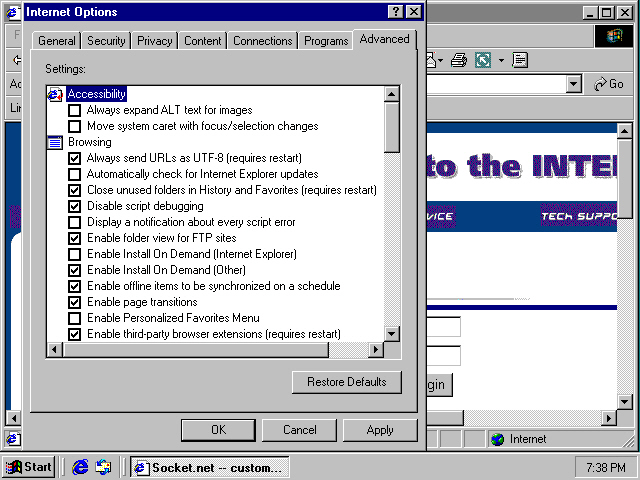Toggle Move system caret with focus/selection changes
This screenshot has height=480, width=640.
pyautogui.click(x=74, y=126)
